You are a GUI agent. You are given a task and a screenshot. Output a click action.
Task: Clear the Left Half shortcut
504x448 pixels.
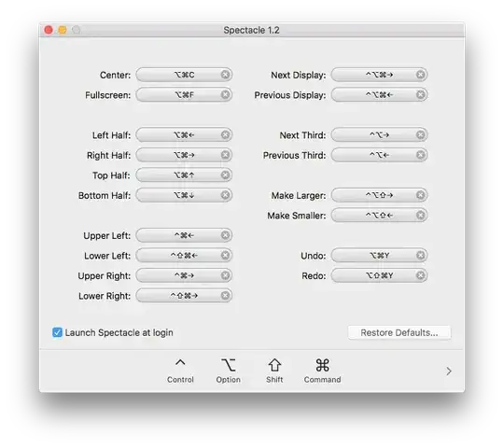[226, 134]
